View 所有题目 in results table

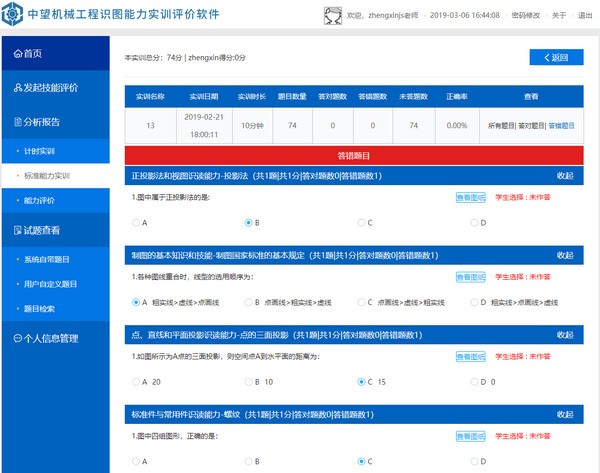point(501,126)
